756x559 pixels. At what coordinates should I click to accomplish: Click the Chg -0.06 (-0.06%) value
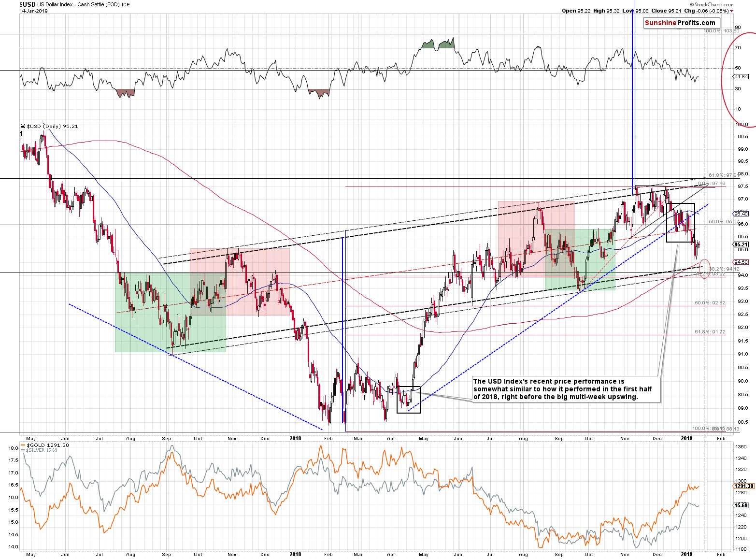(706, 11)
